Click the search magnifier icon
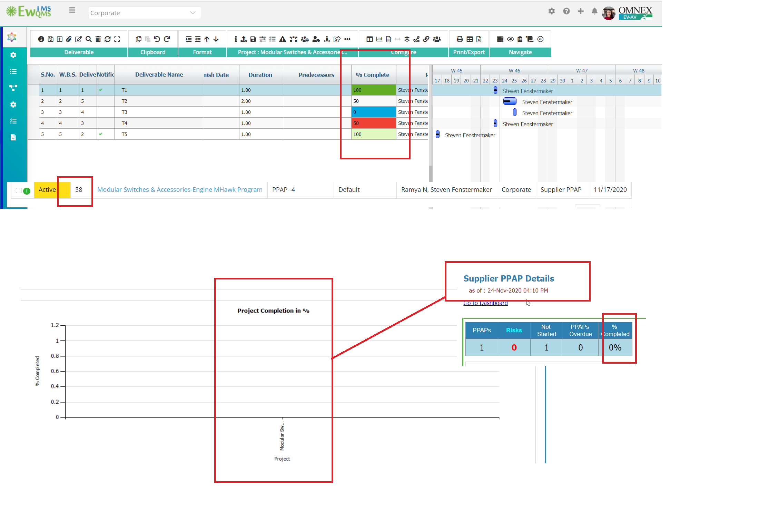Screen dimensions: 759x532 point(89,39)
